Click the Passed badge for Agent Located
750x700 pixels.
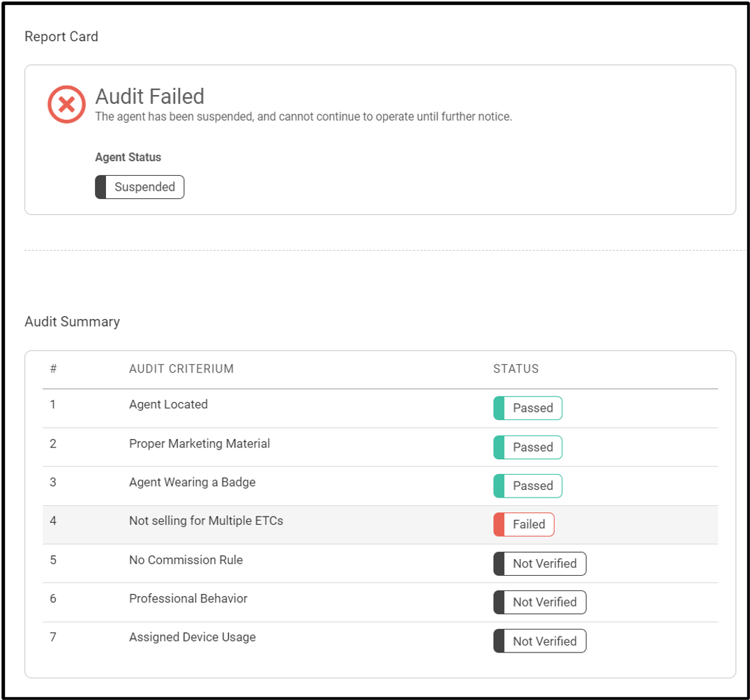[527, 408]
